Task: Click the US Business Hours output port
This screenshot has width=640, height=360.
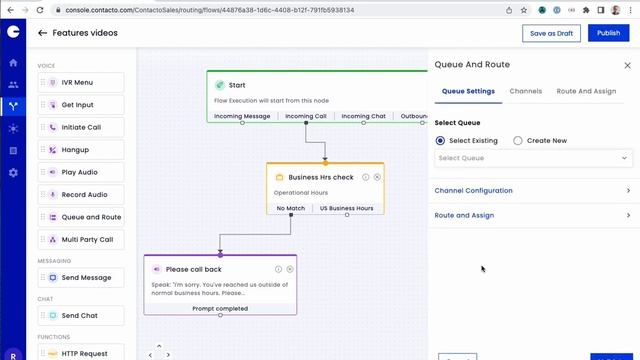Action: tap(347, 215)
